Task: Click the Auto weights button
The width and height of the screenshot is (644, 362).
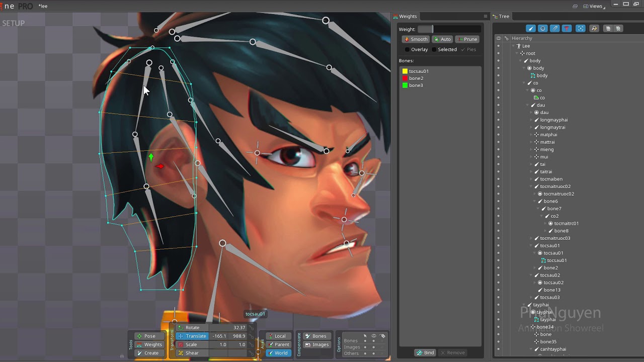Action: tap(442, 39)
